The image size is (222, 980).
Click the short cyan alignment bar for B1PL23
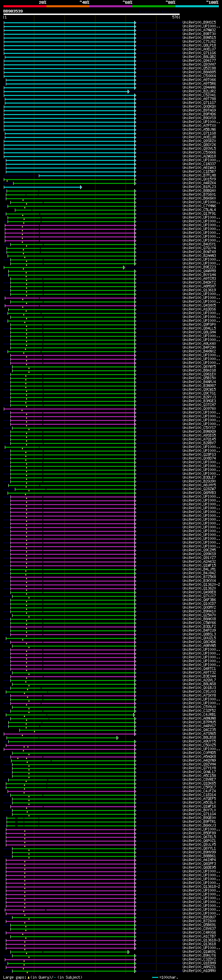tap(43, 187)
